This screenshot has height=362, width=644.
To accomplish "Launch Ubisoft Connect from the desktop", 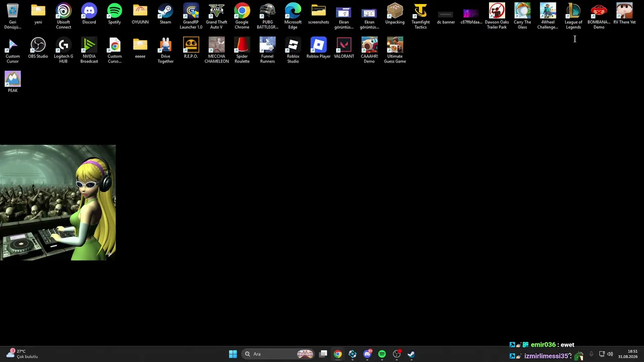I will pos(63,16).
